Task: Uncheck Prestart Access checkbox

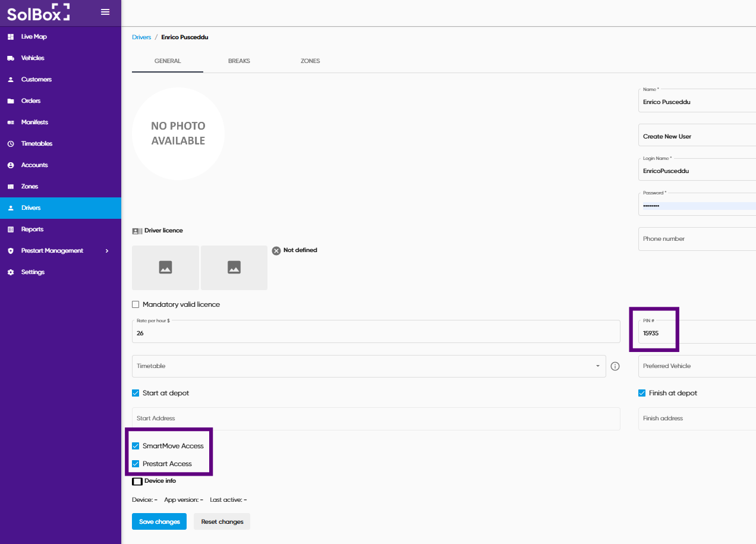Action: pyautogui.click(x=136, y=464)
